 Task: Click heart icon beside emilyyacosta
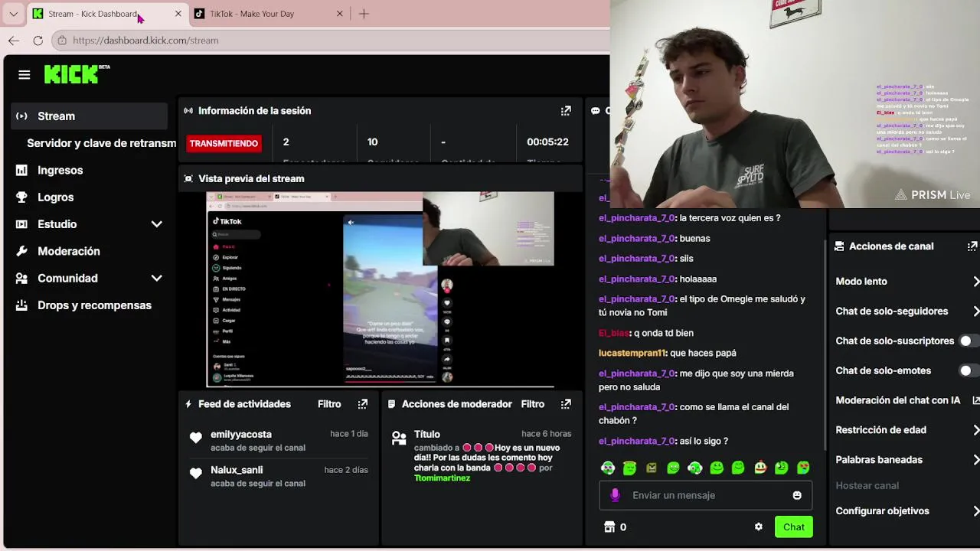pyautogui.click(x=196, y=439)
